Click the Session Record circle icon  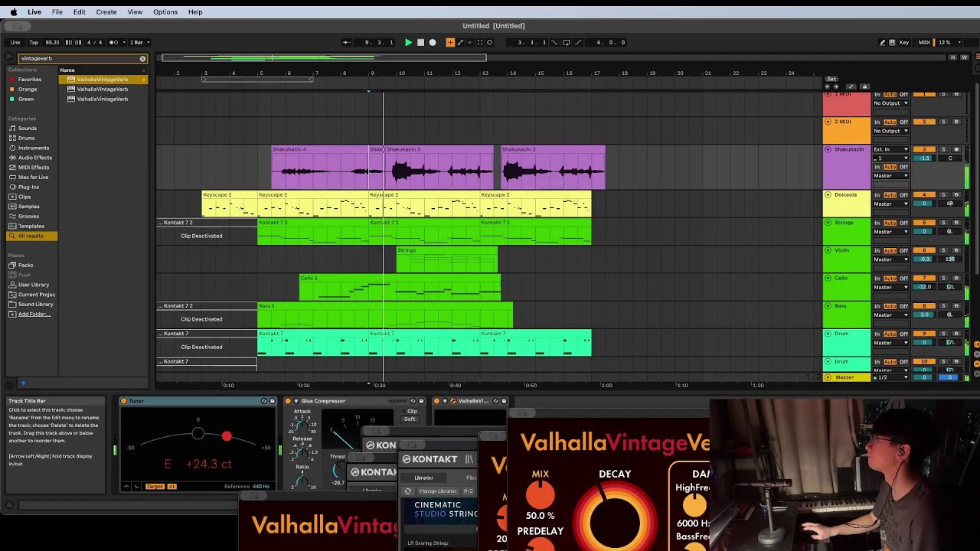click(490, 42)
